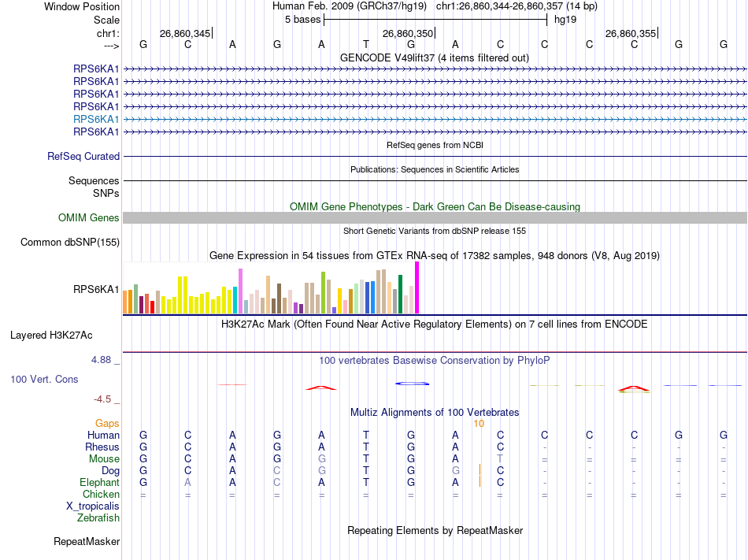Click the orange 10 gap marker

coord(479,424)
